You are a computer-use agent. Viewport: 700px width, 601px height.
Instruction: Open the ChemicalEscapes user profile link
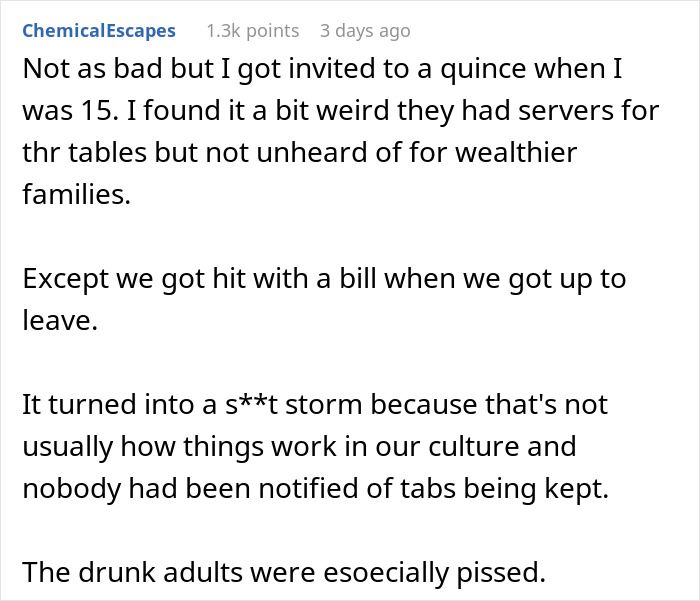[98, 30]
